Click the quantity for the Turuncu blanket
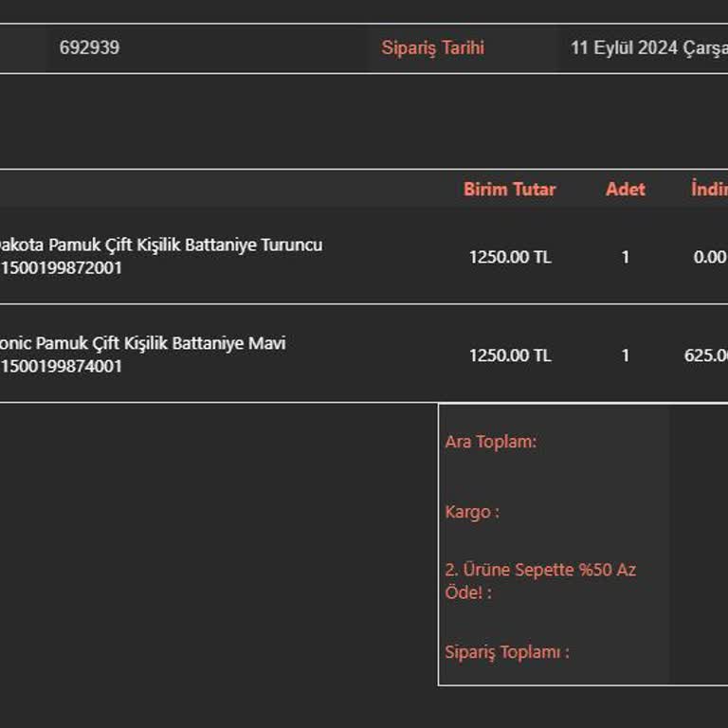728x728 pixels. click(625, 257)
